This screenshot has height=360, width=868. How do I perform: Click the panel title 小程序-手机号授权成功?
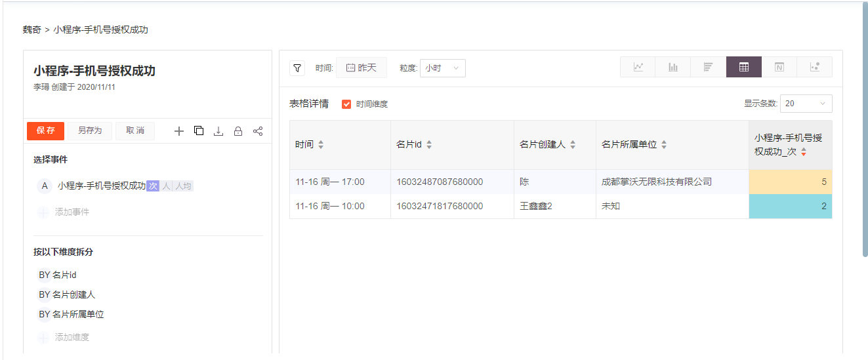click(x=94, y=71)
